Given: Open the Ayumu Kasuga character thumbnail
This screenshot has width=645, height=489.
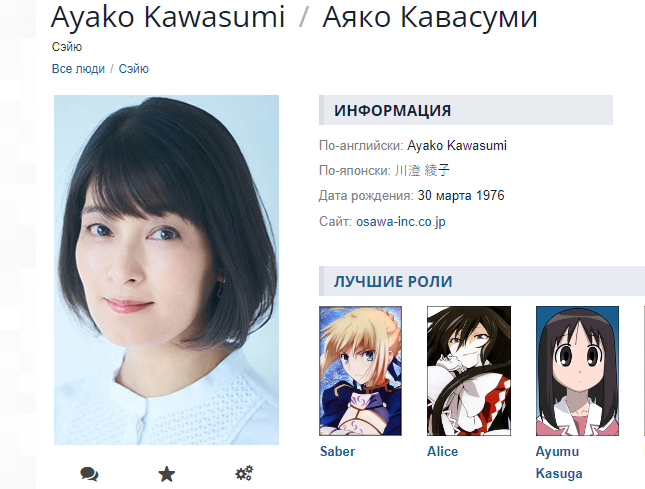Looking at the screenshot, I should pos(577,371).
